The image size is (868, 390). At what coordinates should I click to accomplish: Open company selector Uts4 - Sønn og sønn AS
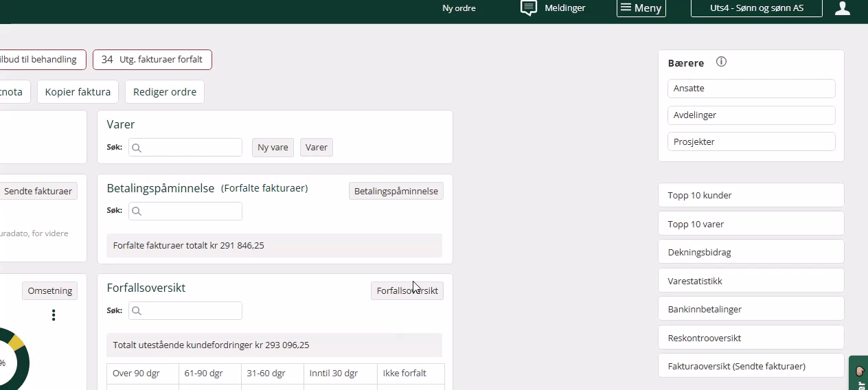[x=757, y=8]
